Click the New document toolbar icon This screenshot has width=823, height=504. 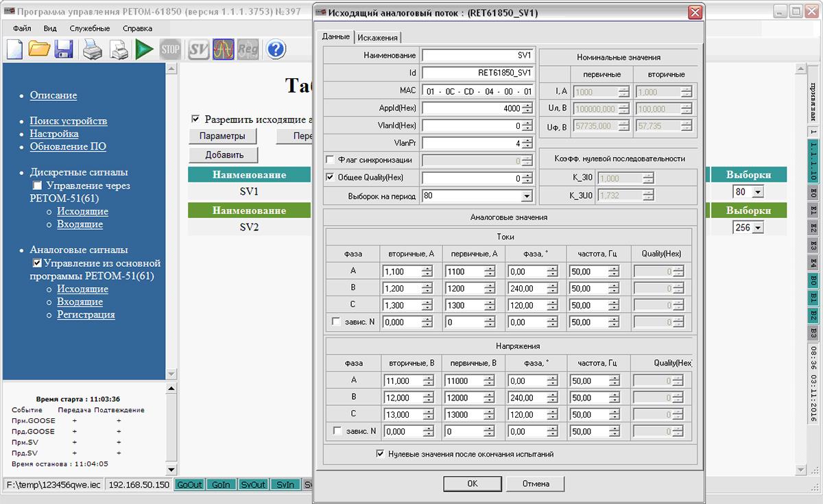coord(15,49)
